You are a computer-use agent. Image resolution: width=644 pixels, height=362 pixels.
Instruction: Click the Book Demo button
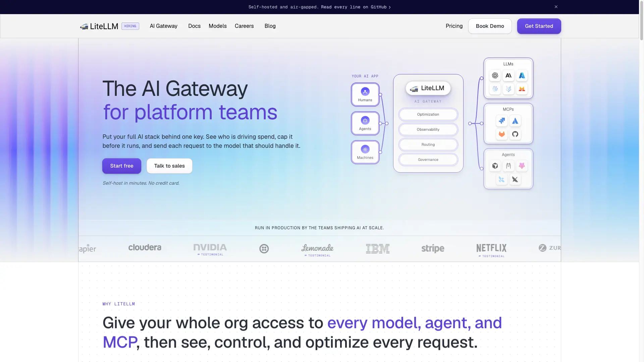click(x=490, y=26)
